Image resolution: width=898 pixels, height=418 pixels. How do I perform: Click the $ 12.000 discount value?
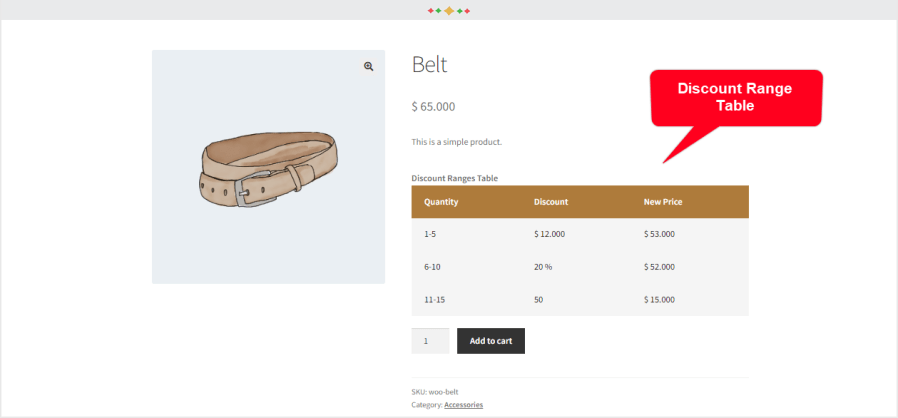coord(549,234)
